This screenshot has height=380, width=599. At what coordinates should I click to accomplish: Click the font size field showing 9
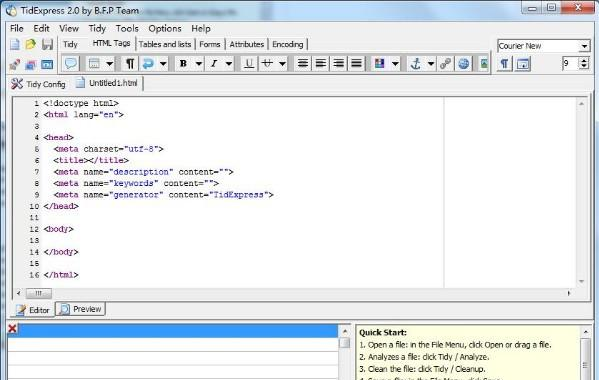click(570, 63)
